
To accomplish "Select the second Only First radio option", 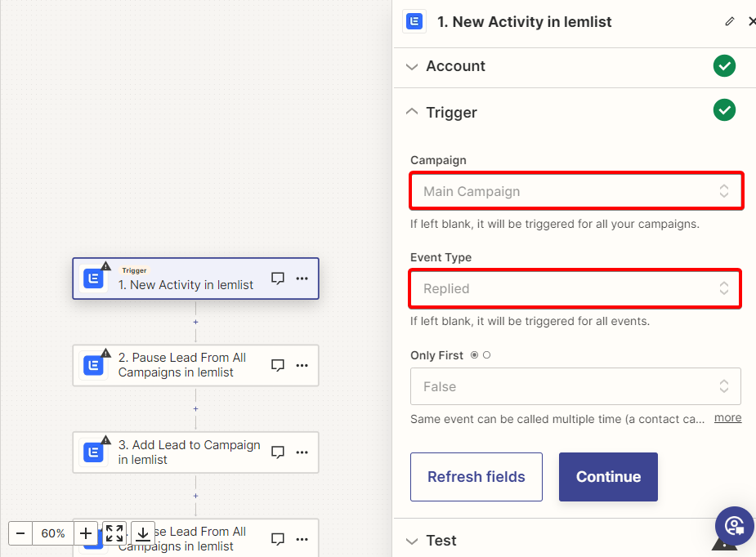I will (486, 355).
